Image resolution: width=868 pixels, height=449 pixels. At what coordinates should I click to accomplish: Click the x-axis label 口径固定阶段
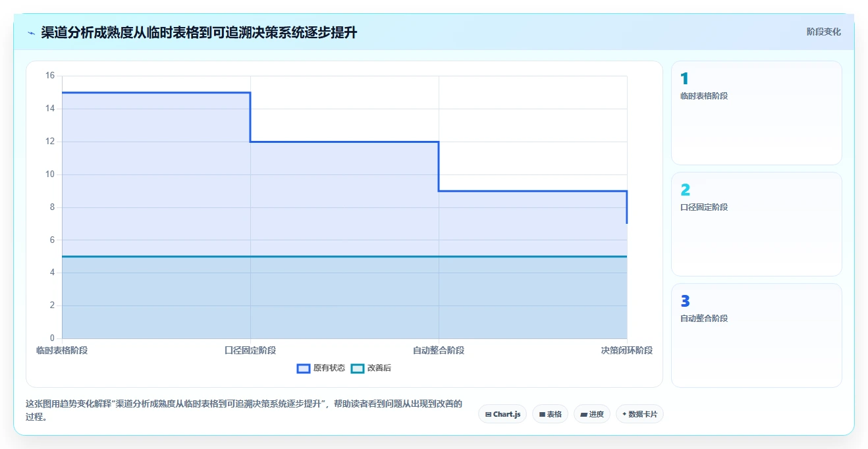point(250,350)
